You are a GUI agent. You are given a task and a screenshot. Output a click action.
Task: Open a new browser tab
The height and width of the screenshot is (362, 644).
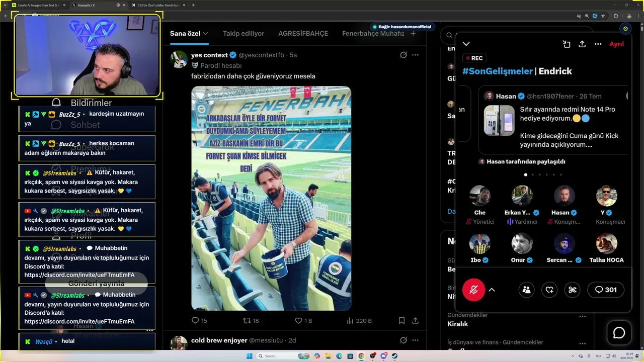click(x=193, y=5)
